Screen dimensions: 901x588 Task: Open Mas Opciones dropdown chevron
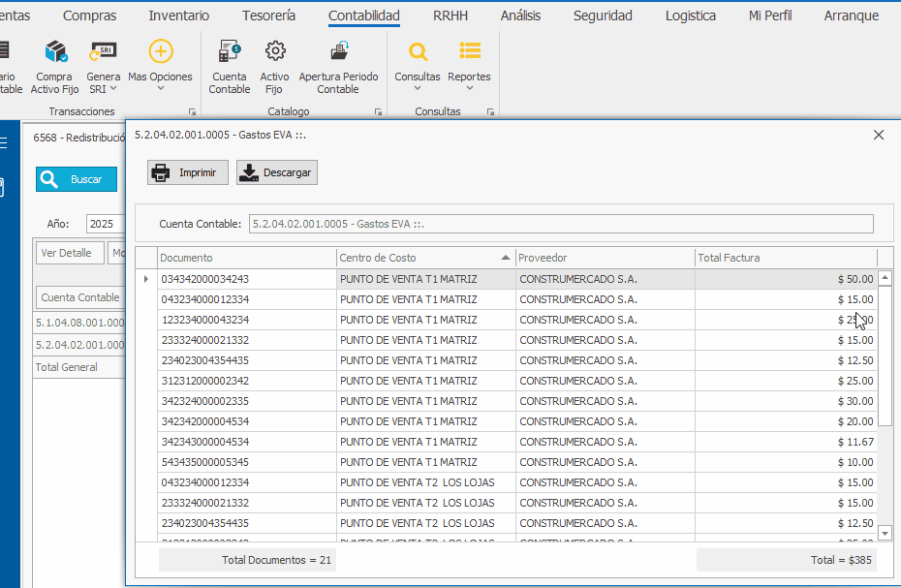161,88
